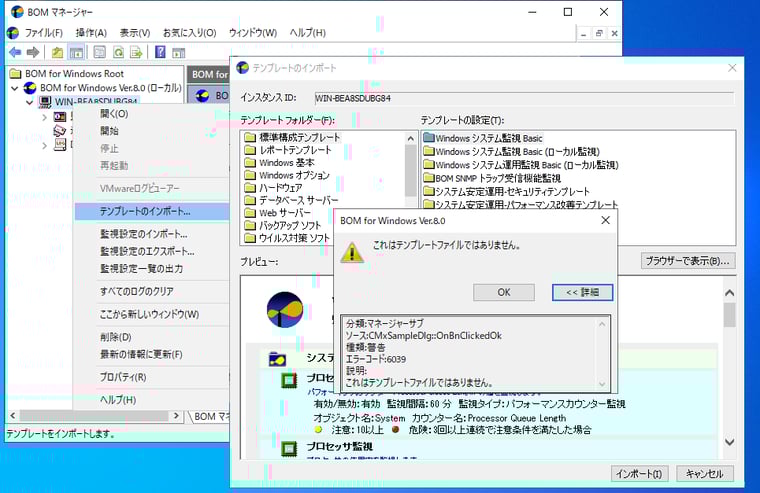Toggle the action pane toolbar icon
The width and height of the screenshot is (760, 493).
pos(178,52)
